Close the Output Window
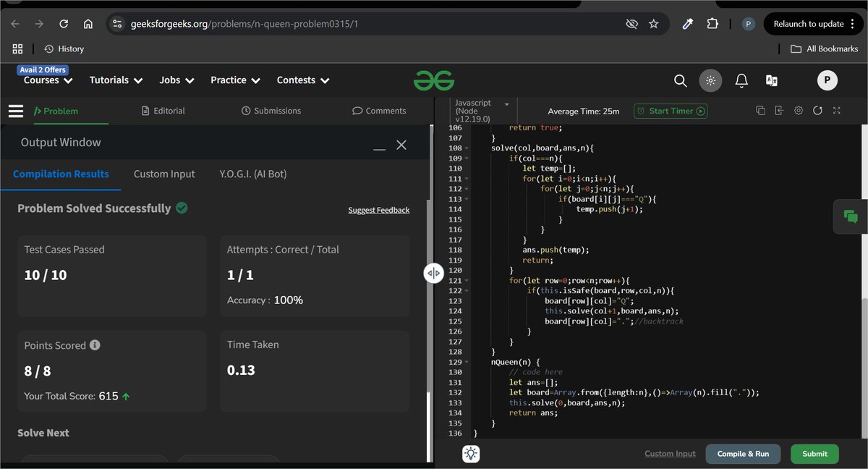Image resolution: width=868 pixels, height=469 pixels. tap(401, 145)
